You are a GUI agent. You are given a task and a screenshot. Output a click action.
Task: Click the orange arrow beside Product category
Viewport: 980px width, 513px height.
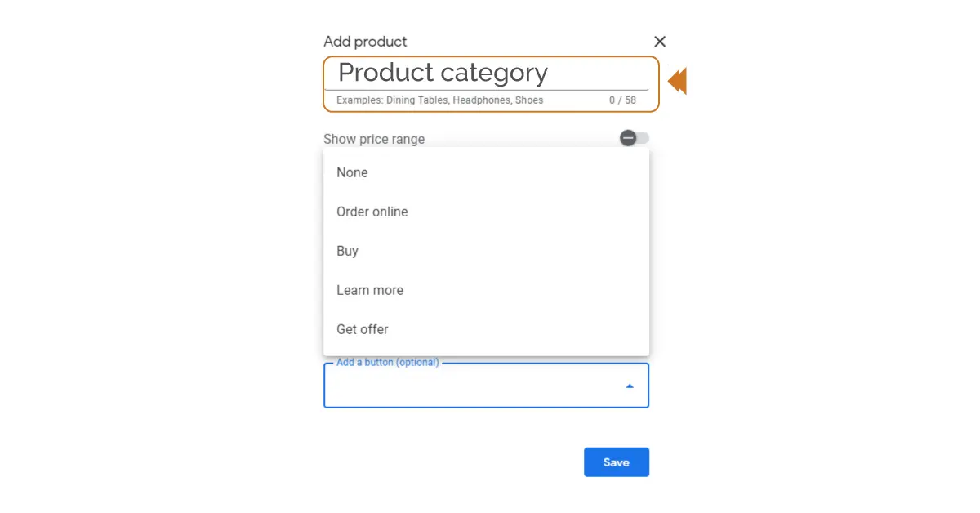tap(677, 81)
